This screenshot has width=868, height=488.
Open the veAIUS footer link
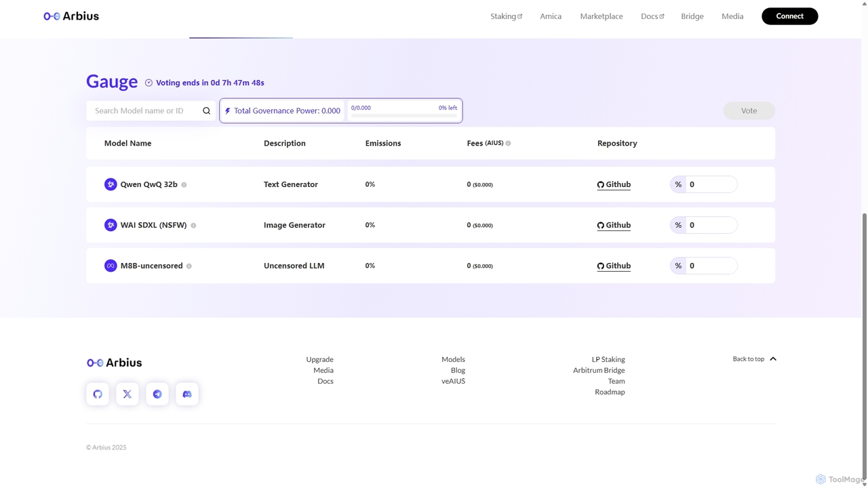[453, 381]
